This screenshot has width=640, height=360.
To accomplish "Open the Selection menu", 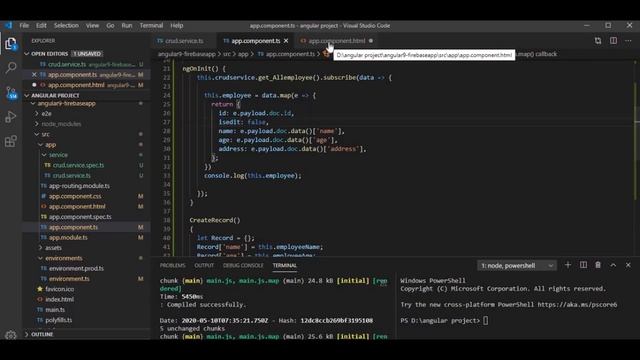I will point(66,25).
